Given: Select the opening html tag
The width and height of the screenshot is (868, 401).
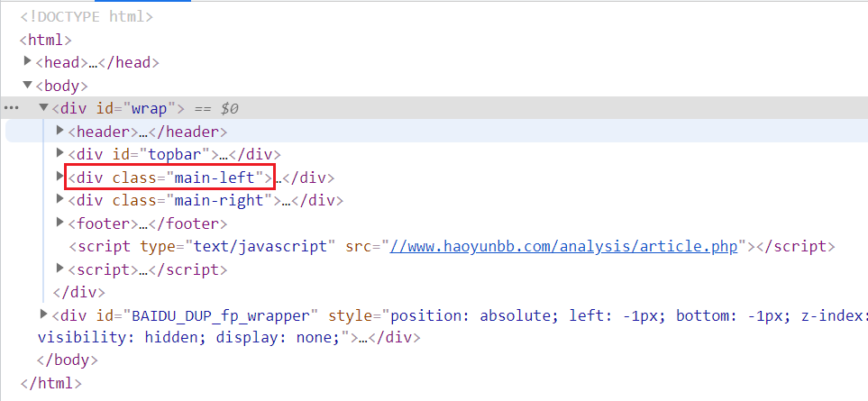Looking at the screenshot, I should (x=45, y=40).
